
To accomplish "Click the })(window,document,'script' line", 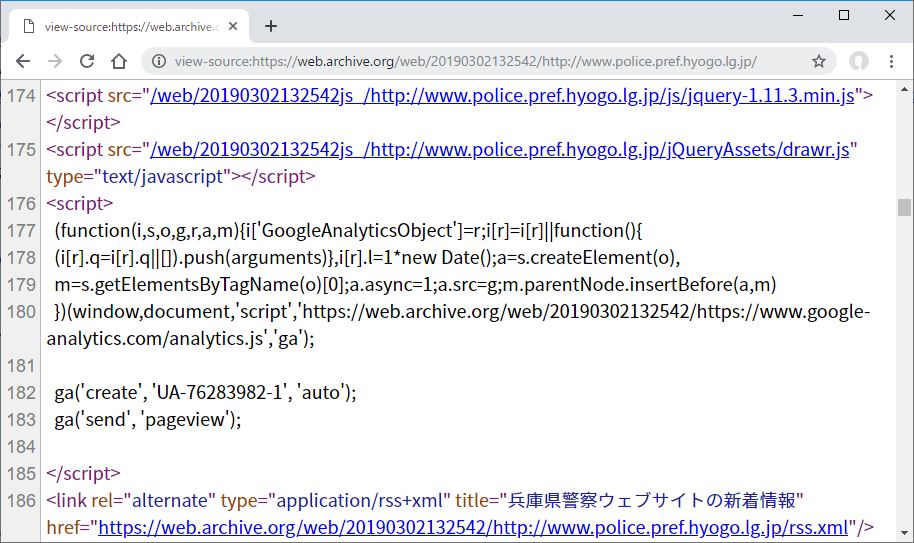I will (462, 312).
